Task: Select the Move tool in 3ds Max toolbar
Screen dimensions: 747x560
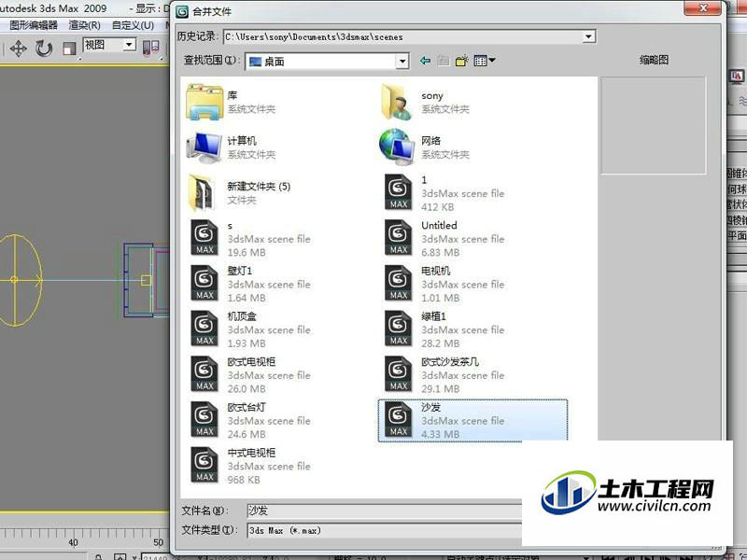Action: [x=18, y=49]
